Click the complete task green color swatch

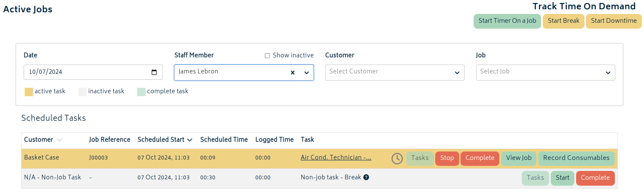141,92
